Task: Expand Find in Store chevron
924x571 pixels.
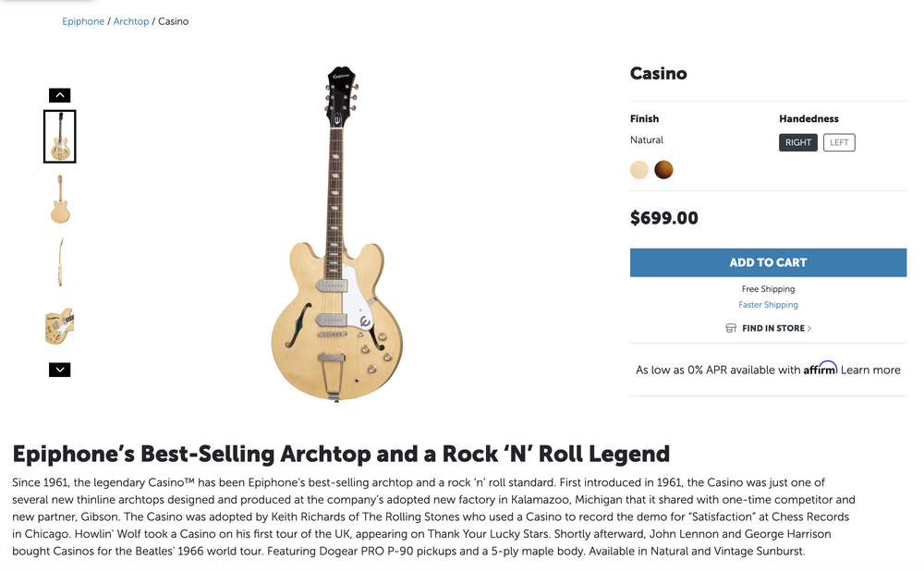Action: click(809, 328)
